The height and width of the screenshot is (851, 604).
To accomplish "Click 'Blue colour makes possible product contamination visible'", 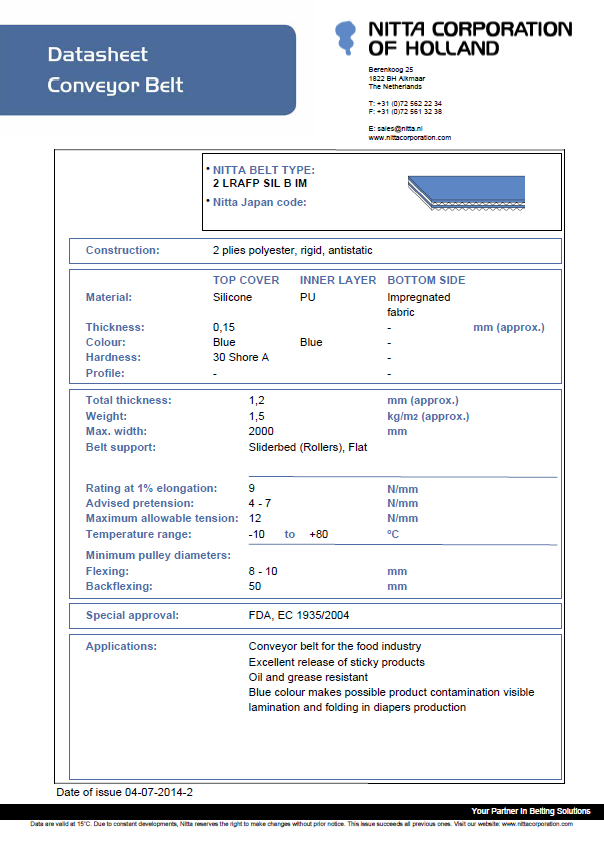I will 391,693.
